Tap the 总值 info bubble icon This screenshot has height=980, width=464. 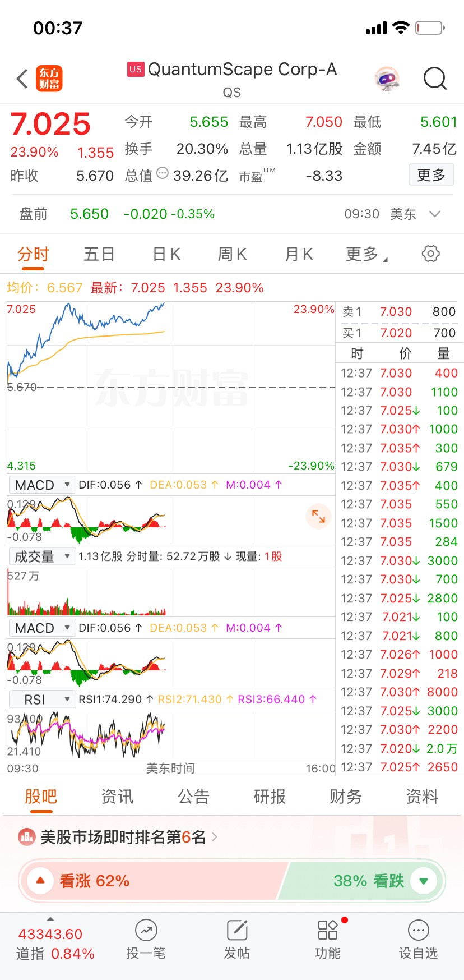pyautogui.click(x=163, y=173)
